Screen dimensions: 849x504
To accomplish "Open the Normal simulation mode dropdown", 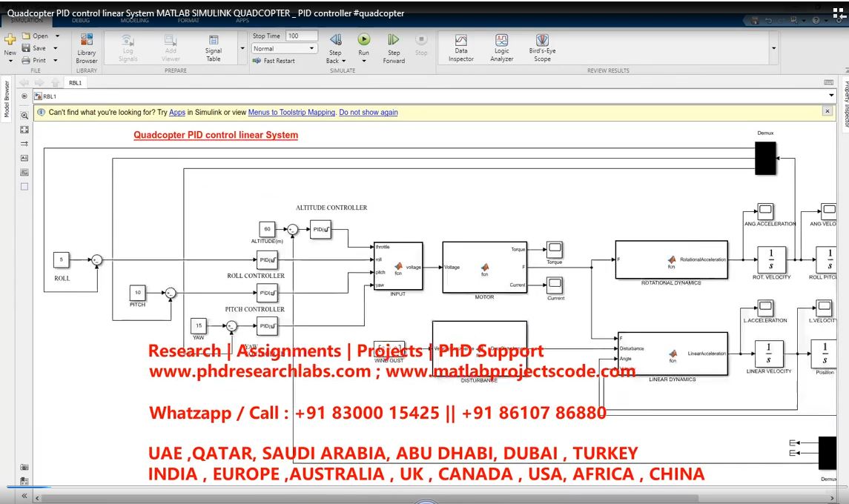I will point(284,48).
